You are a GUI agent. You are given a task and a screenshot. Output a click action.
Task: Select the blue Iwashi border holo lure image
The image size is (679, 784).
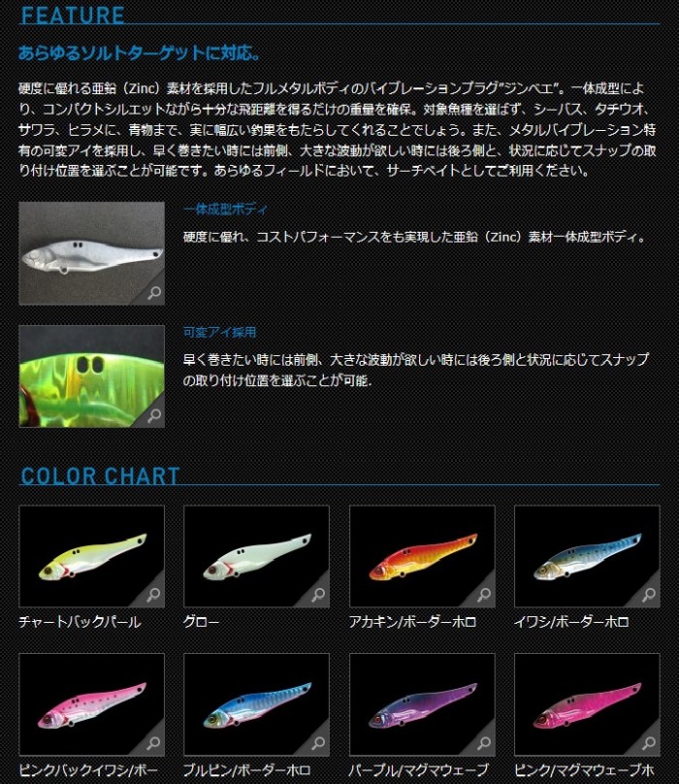587,557
